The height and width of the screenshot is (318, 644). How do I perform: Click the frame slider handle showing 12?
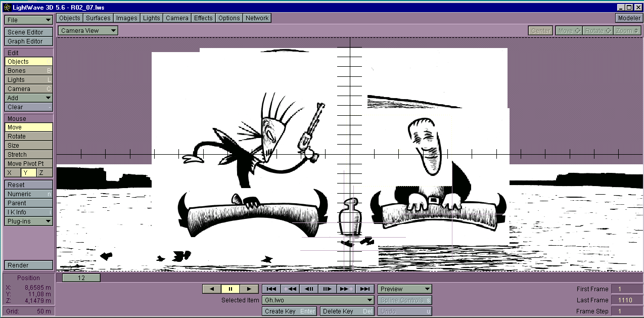[81, 278]
